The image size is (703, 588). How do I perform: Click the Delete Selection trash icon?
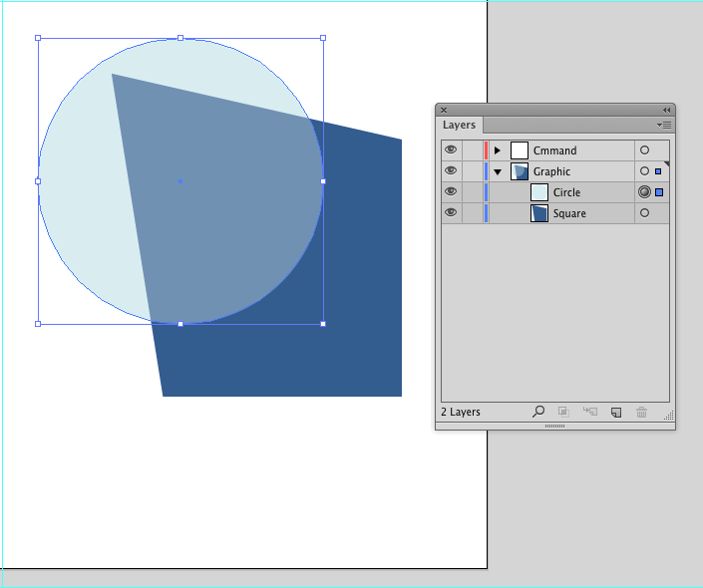pos(641,412)
